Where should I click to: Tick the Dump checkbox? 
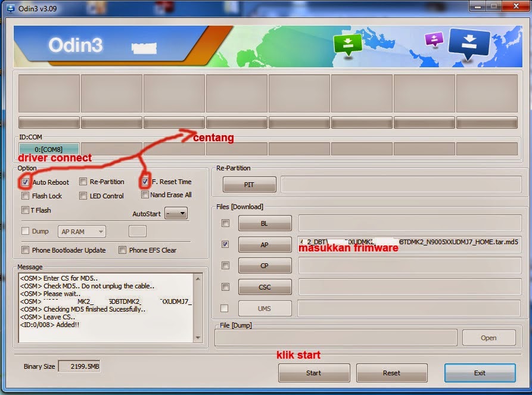pos(25,231)
